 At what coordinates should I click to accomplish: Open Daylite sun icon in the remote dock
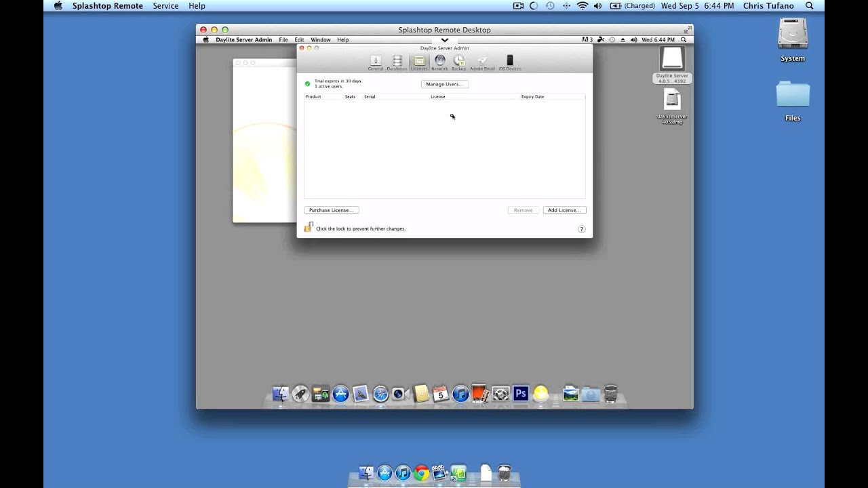coord(540,394)
